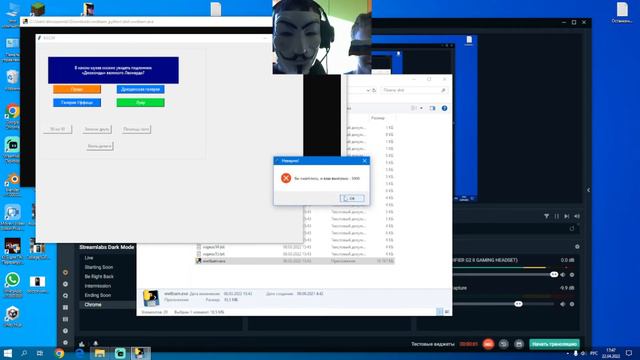Click the refresh icon below the media controls
Screen dimensions: 640x360
pos(572,229)
